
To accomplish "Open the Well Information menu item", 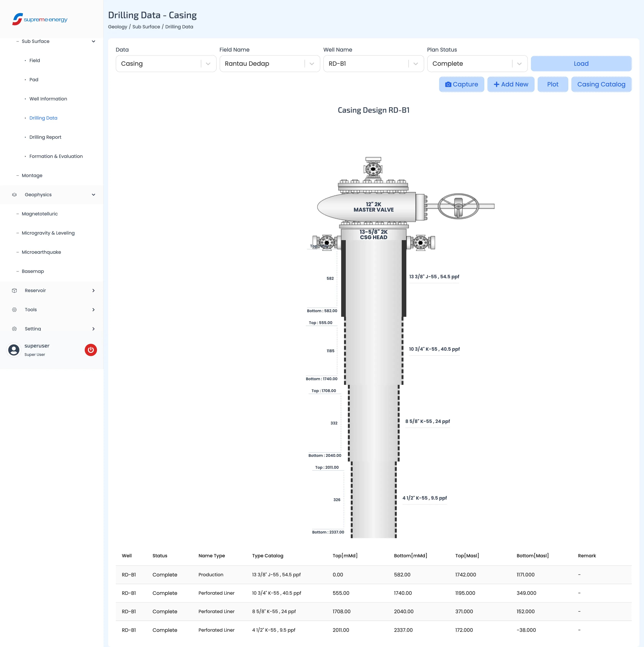I will pyautogui.click(x=48, y=99).
